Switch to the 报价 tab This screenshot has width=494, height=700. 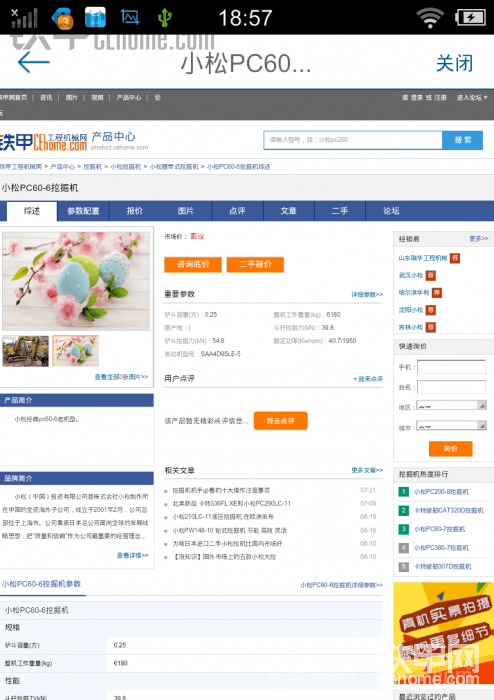(x=134, y=211)
